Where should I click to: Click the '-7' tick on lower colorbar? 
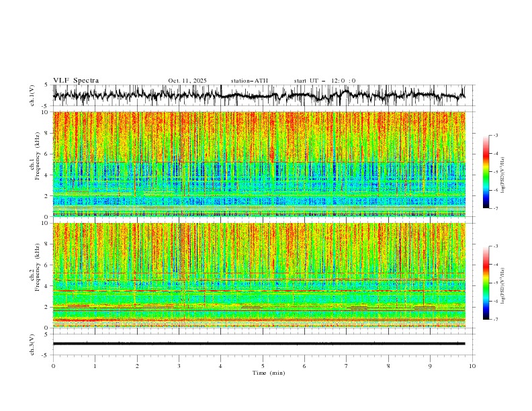click(x=496, y=320)
